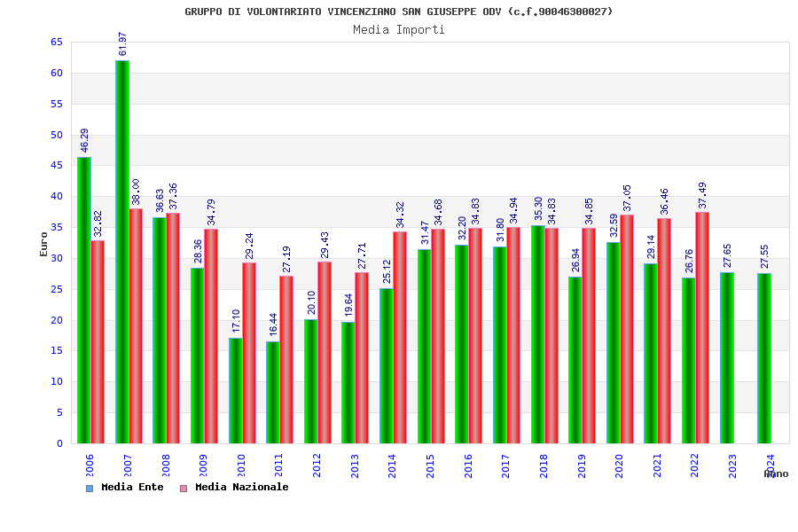Pick the green bar valued 31.80
This screenshot has height=532, width=798.
pos(500,345)
